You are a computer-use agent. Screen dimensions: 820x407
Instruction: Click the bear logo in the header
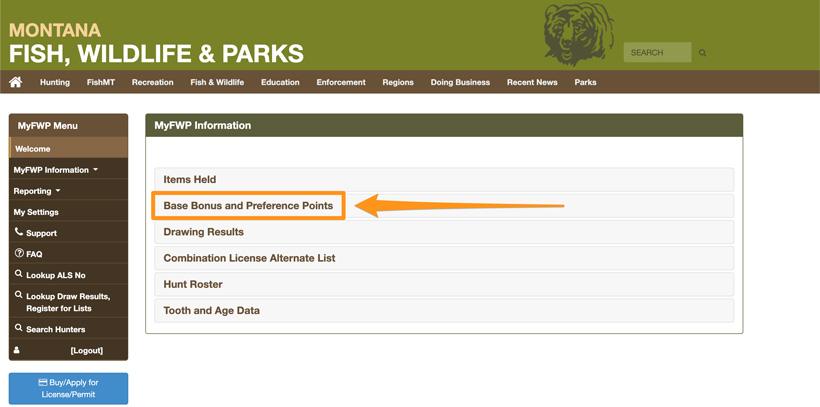point(578,34)
